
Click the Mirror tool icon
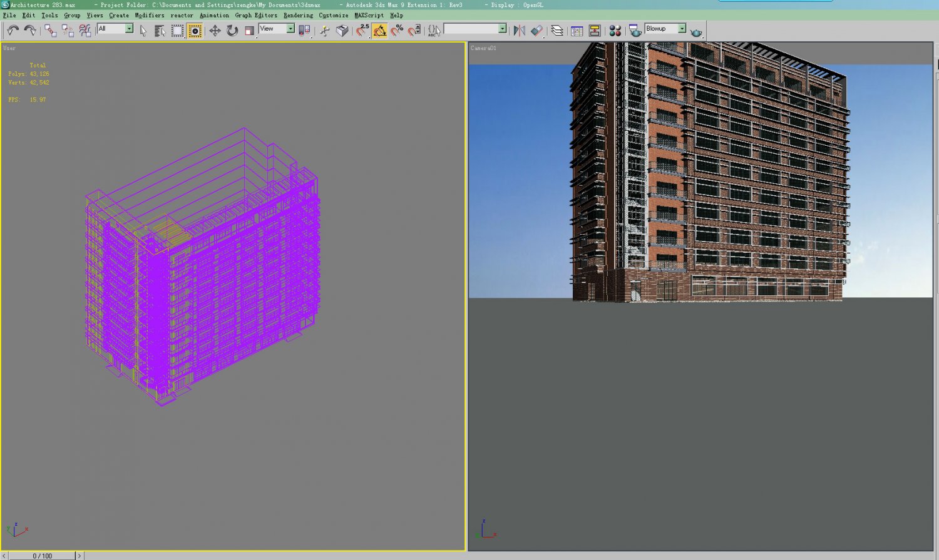coord(519,29)
